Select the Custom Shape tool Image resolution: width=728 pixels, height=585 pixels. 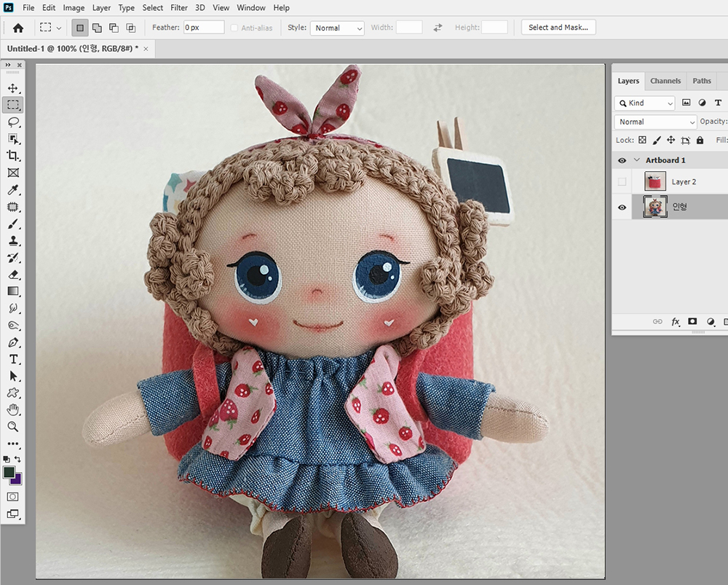(13, 393)
